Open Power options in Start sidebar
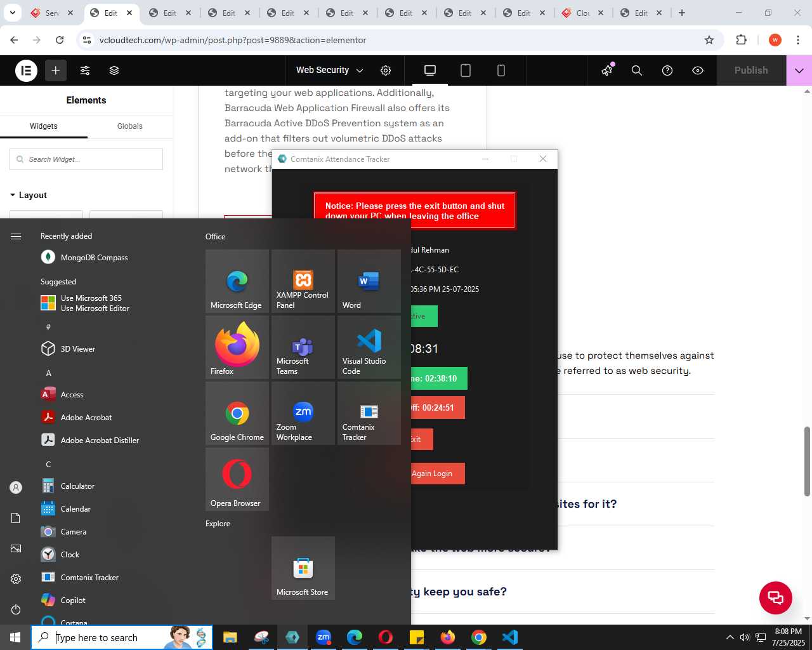The image size is (812, 650). pos(16,609)
